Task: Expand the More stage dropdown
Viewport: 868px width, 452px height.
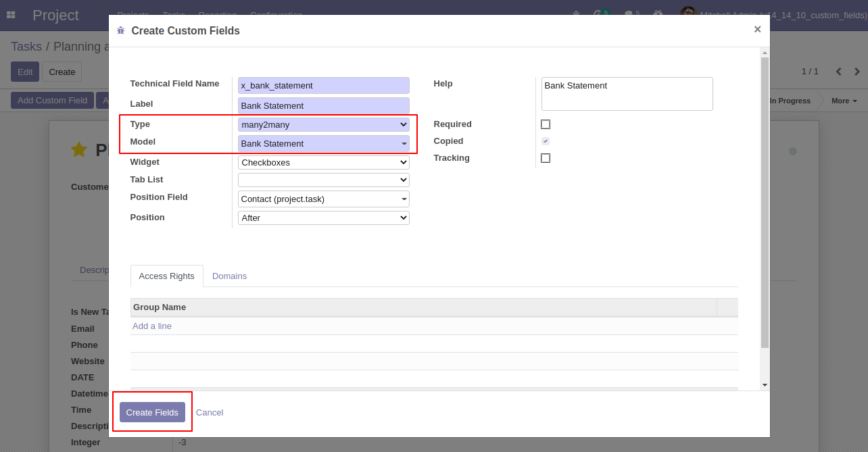Action: pos(844,101)
